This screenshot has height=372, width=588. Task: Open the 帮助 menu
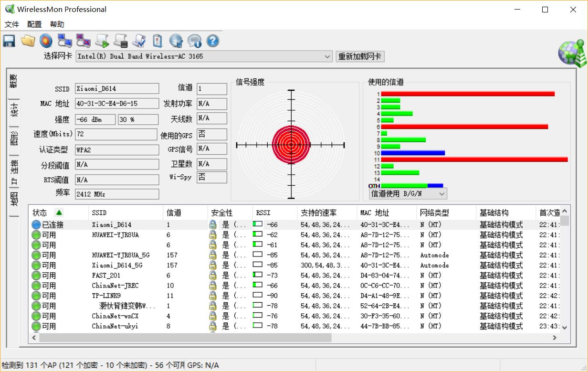(57, 24)
